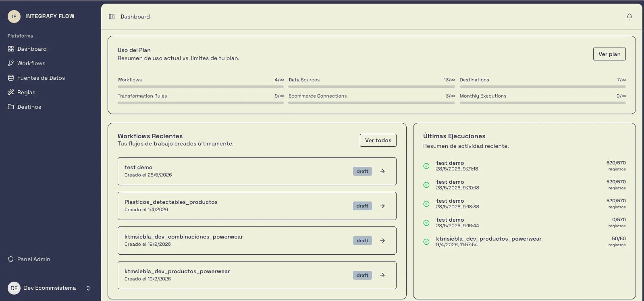Click the Dashboard grid icon in sidebar
Screen dimensions: 644x301
(11, 49)
